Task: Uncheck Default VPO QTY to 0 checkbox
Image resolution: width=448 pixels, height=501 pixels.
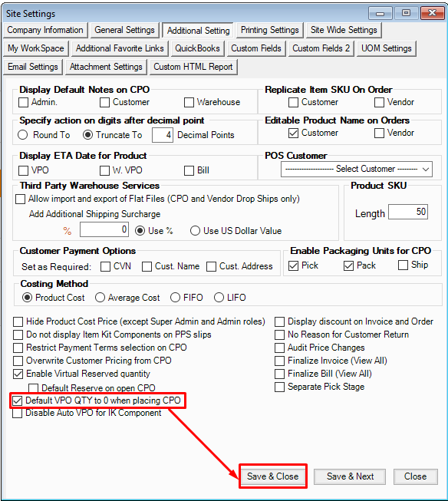Action: coord(17,400)
